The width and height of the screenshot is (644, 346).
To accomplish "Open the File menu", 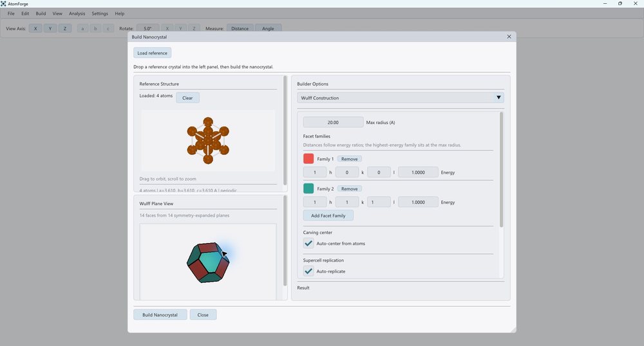I will click(11, 14).
